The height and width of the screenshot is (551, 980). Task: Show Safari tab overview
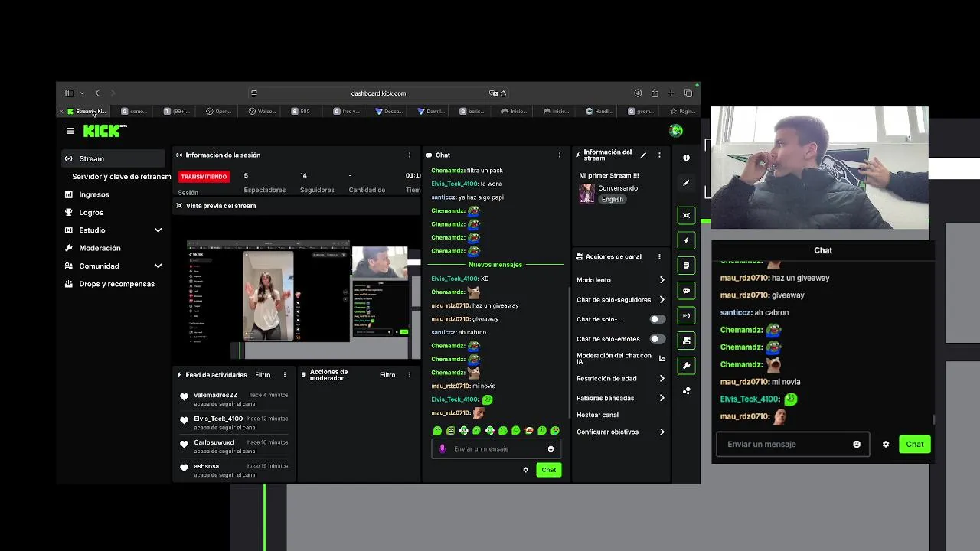[x=688, y=93]
